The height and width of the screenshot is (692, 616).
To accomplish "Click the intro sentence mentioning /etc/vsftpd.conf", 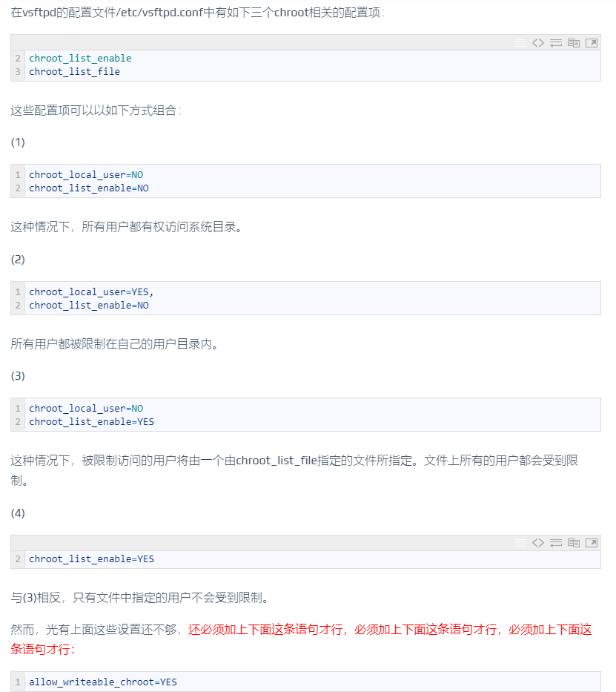I will 197,13.
